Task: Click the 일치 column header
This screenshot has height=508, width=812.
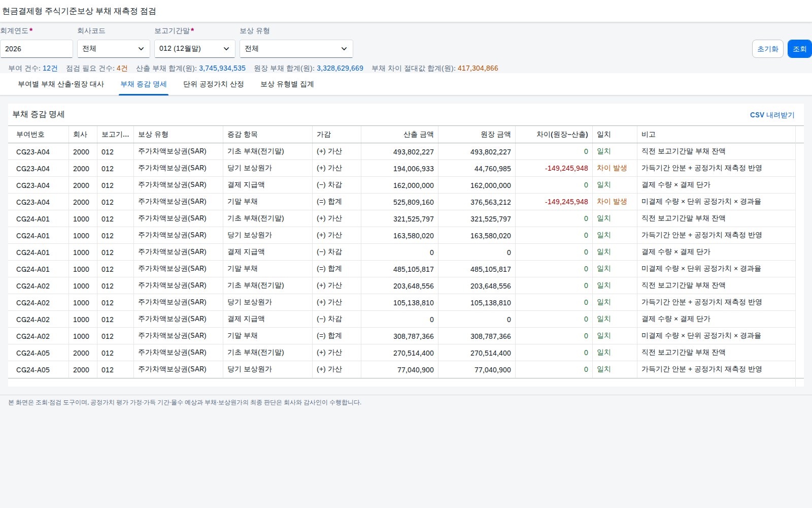Action: (x=615, y=135)
